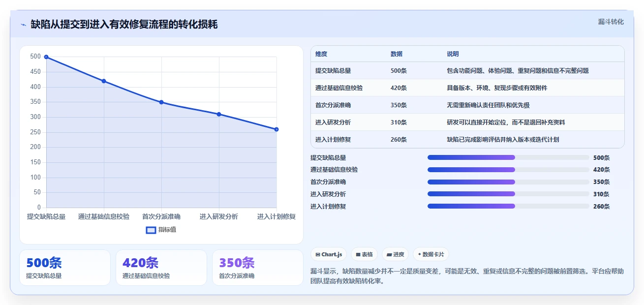
Task: Click the 首次分派准确 cell in the table
Action: 333,105
